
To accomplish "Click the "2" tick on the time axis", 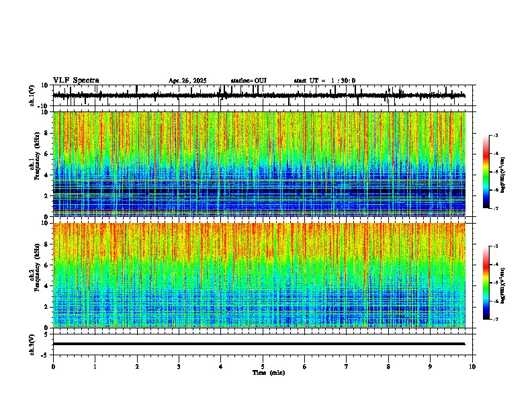I will (x=137, y=367).
